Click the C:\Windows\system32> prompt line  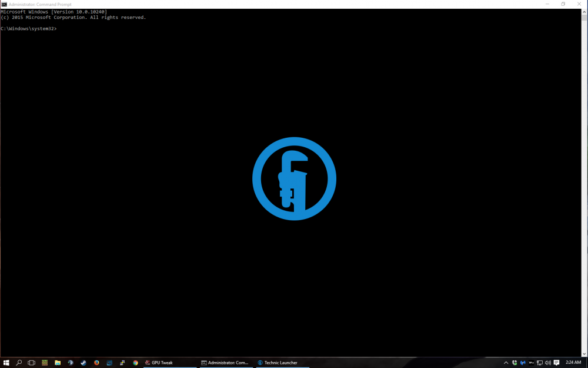(x=28, y=28)
